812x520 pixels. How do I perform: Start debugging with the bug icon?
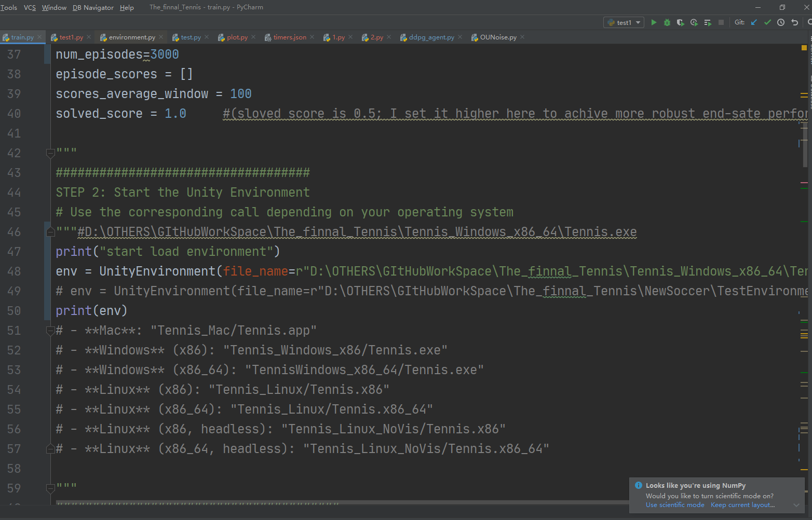click(x=667, y=22)
